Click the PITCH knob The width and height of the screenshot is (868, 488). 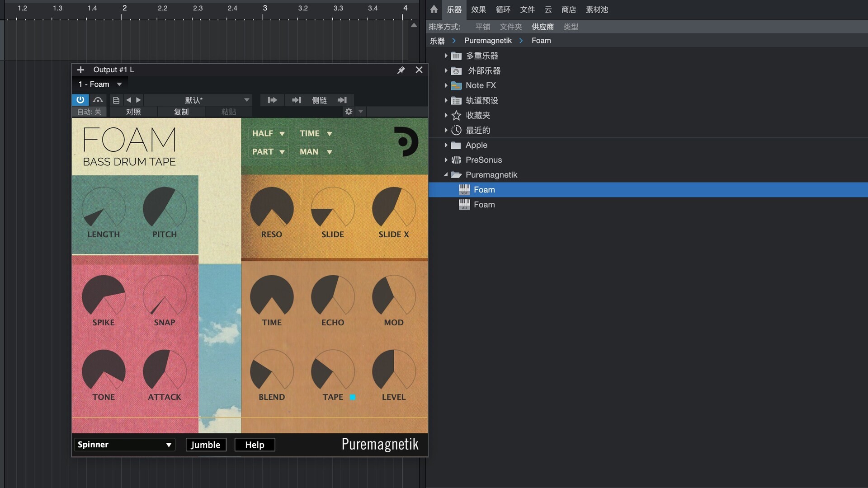point(165,208)
